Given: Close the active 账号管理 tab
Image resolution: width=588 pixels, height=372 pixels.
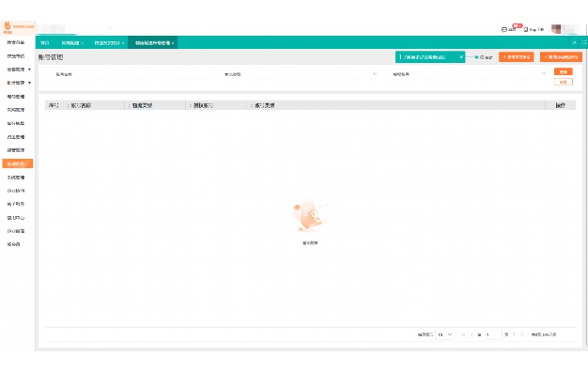Looking at the screenshot, I should coord(173,43).
